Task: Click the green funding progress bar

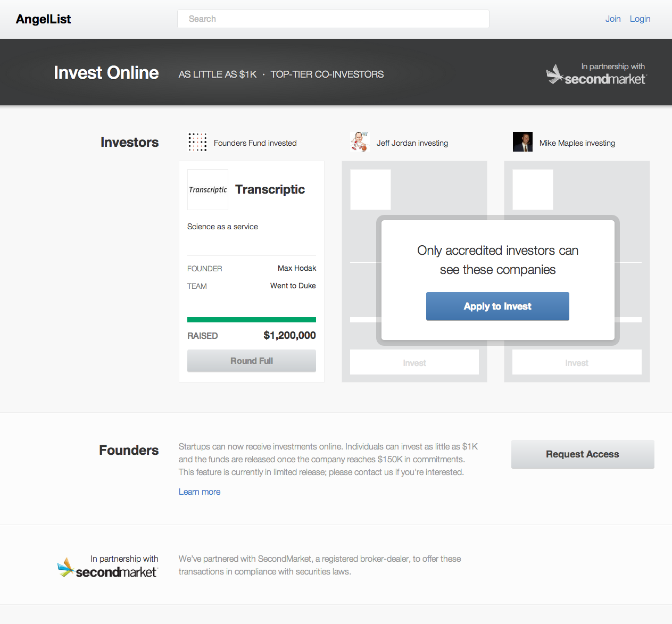Action: 252,320
